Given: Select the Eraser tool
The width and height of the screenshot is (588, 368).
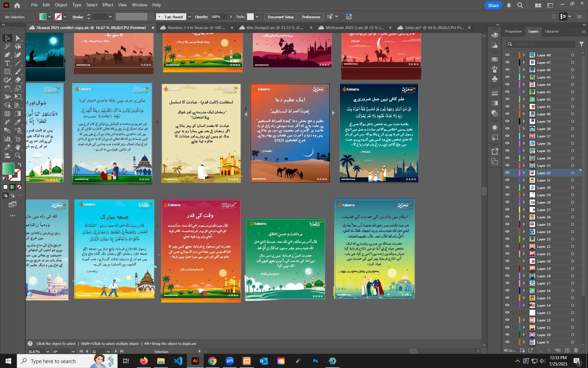Looking at the screenshot, I should click(18, 80).
